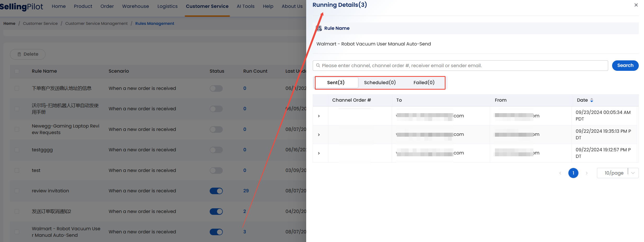
Task: Open the About Us menu
Action: 292,6
